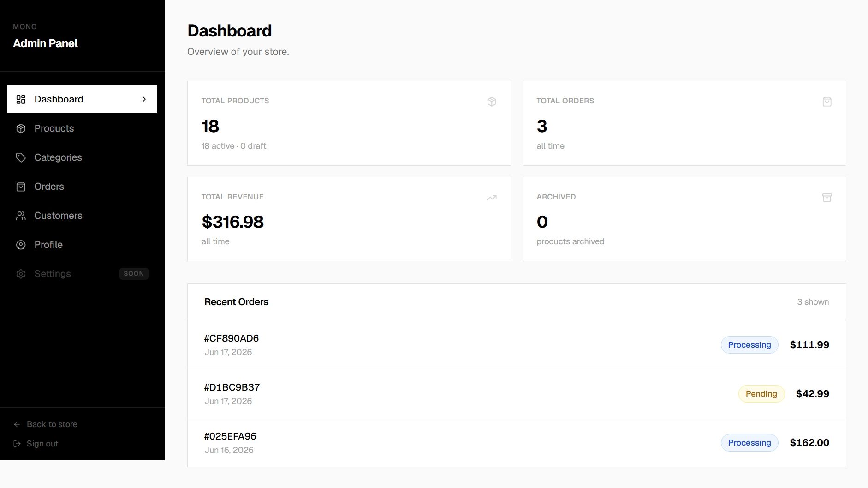This screenshot has height=488, width=868.
Task: Click the 'products archived' caption
Action: [571, 241]
